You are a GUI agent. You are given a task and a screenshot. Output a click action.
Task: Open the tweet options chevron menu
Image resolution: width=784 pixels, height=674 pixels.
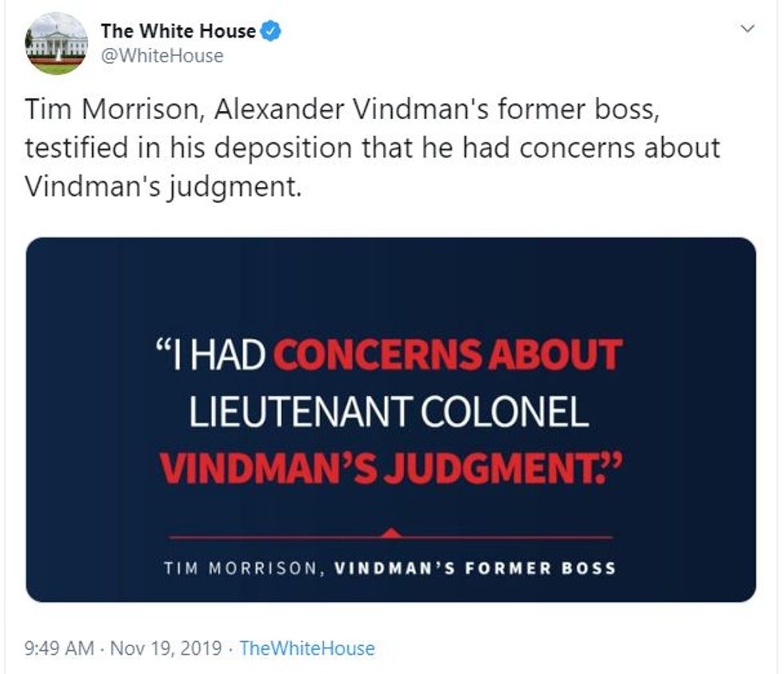click(749, 30)
